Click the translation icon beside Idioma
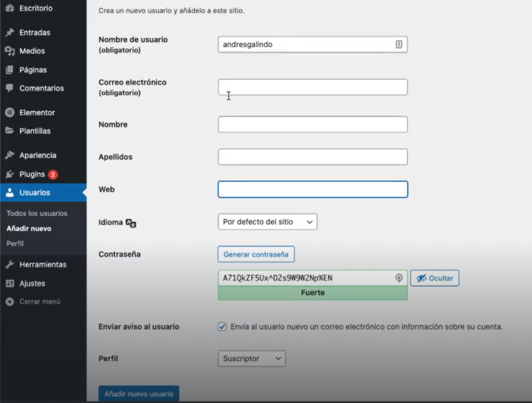The image size is (532, 403). pyautogui.click(x=131, y=223)
